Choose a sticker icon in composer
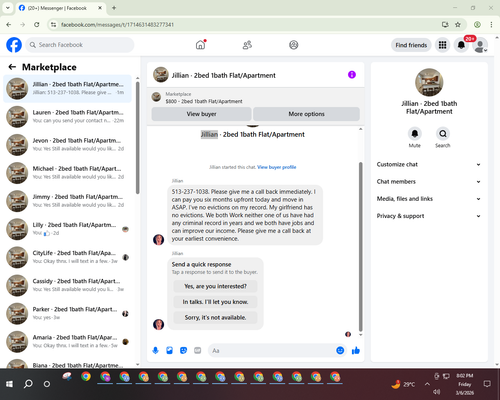 click(x=184, y=350)
